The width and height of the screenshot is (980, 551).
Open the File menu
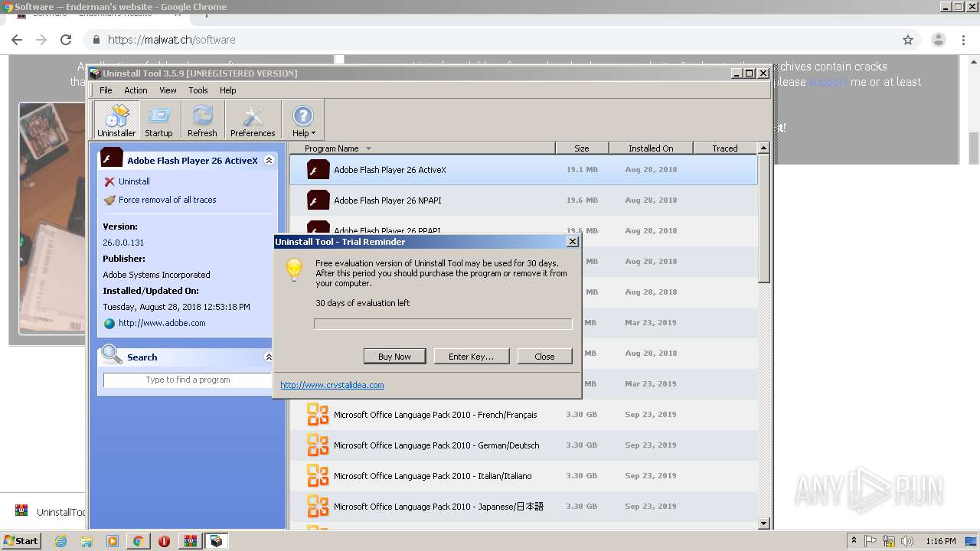click(x=106, y=90)
